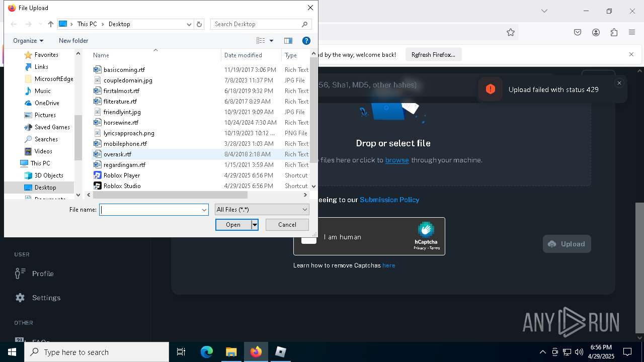Select the Roblox Studio shortcut file
This screenshot has width=644, height=362.
[x=122, y=186]
